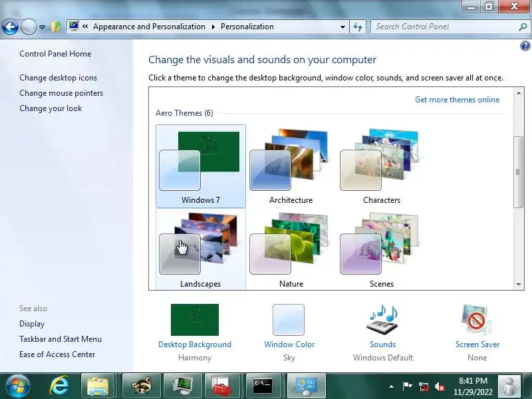The height and width of the screenshot is (399, 532).
Task: Open the recent pages dropdown arrow
Action: [43, 27]
